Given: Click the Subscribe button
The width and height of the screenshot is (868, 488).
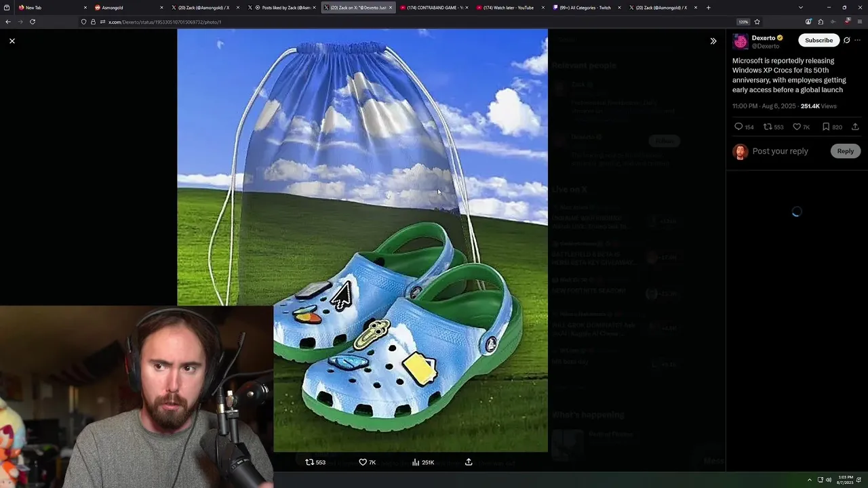Looking at the screenshot, I should [818, 41].
